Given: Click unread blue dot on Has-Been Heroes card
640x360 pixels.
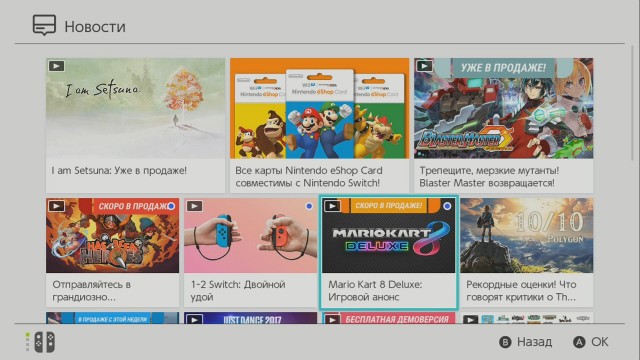Looking at the screenshot, I should 171,206.
